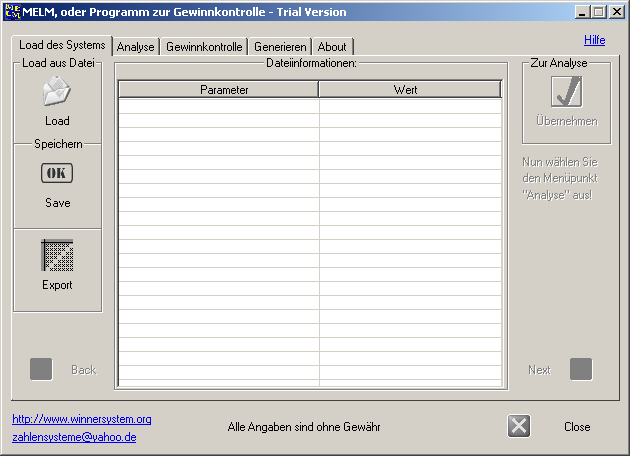Click the Übernehmen text label
The width and height of the screenshot is (630, 456).
pyautogui.click(x=567, y=121)
